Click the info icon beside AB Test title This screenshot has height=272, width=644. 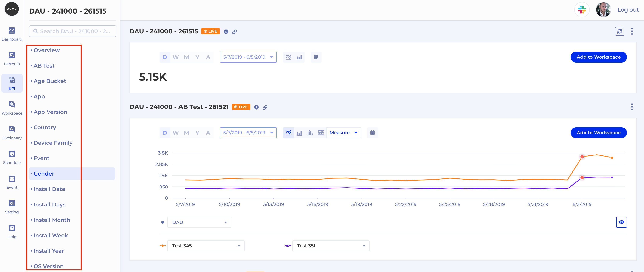pyautogui.click(x=256, y=107)
